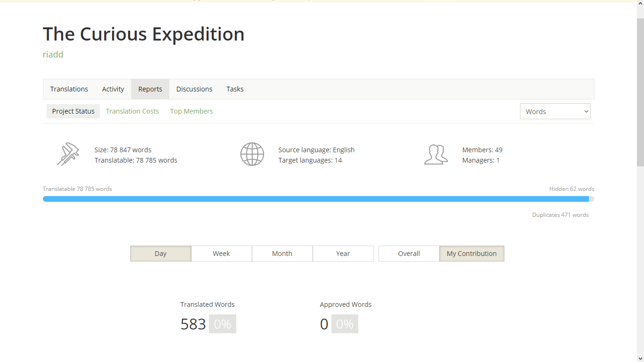This screenshot has height=362, width=644.
Task: Go to the Discussions tab
Action: coord(194,89)
